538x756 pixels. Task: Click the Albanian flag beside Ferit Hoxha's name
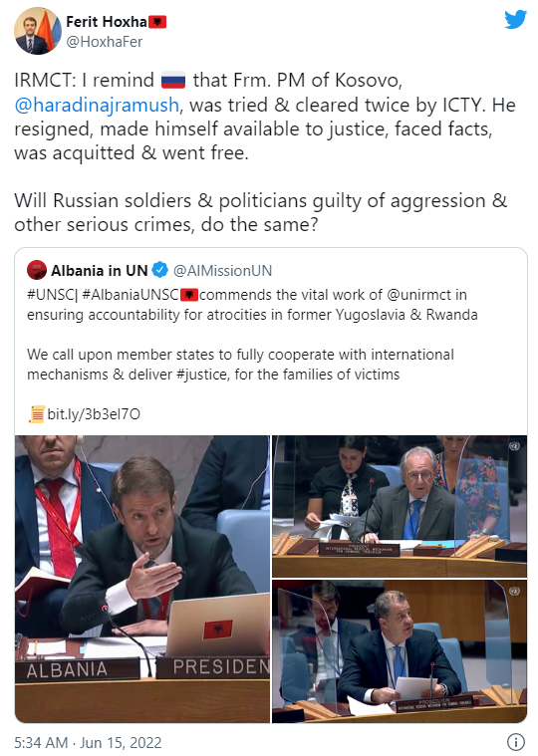[157, 22]
